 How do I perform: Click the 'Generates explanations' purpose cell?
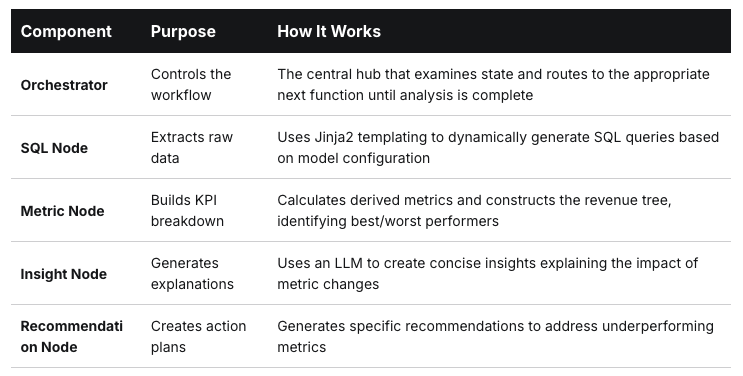(192, 274)
